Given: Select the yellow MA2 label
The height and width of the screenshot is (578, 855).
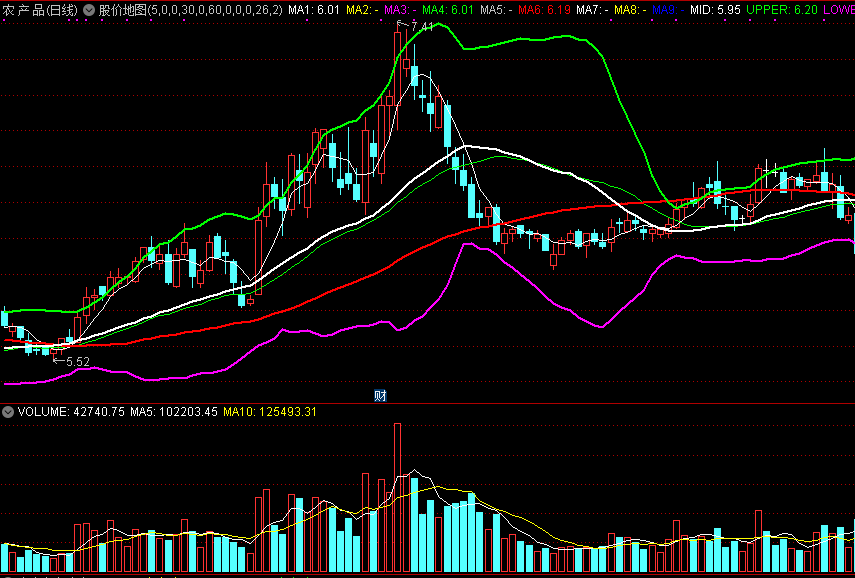Looking at the screenshot, I should click(x=362, y=10).
